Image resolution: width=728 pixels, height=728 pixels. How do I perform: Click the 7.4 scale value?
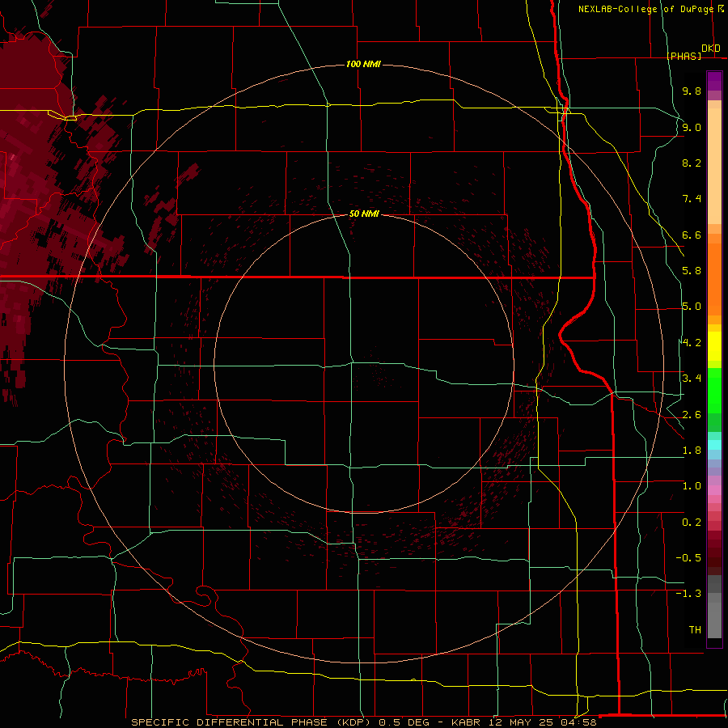point(692,199)
